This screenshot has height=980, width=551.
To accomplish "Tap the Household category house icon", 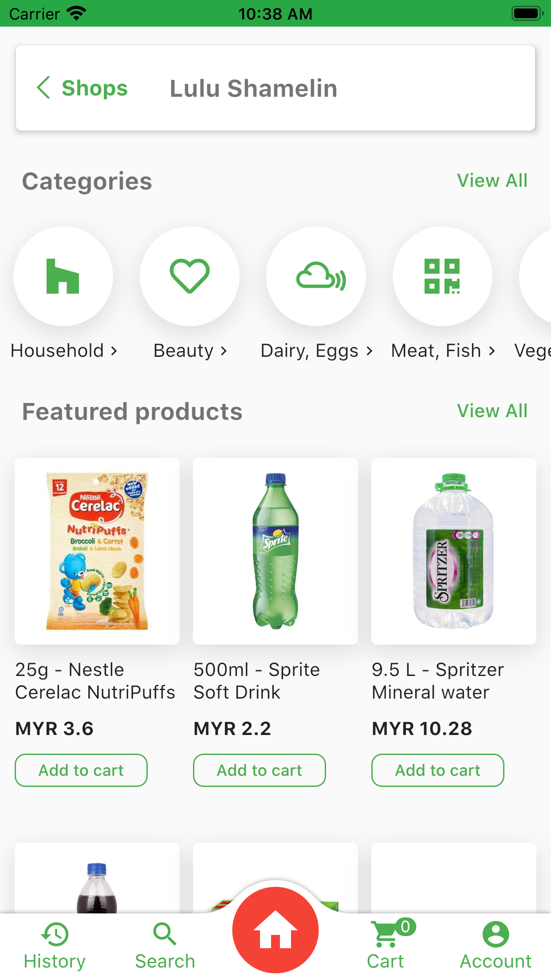I will [x=63, y=276].
